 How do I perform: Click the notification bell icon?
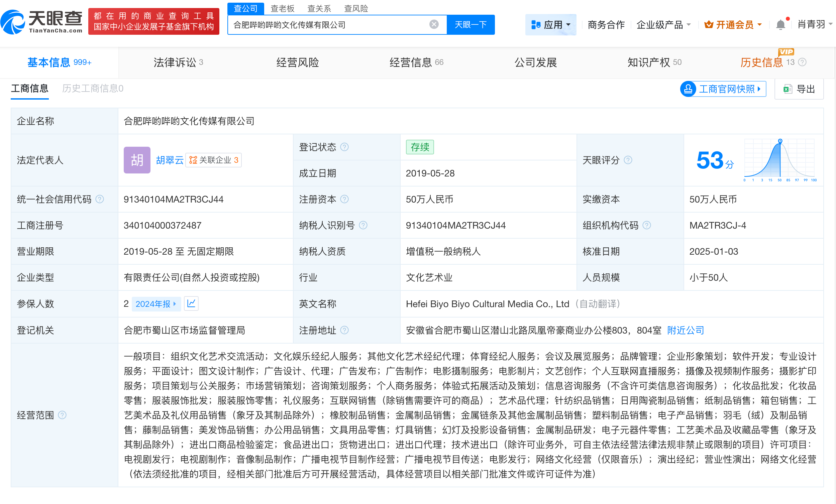point(780,25)
